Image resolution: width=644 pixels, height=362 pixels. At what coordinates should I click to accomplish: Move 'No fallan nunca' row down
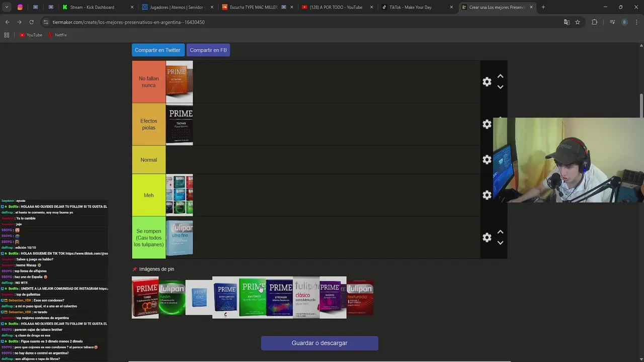[500, 87]
